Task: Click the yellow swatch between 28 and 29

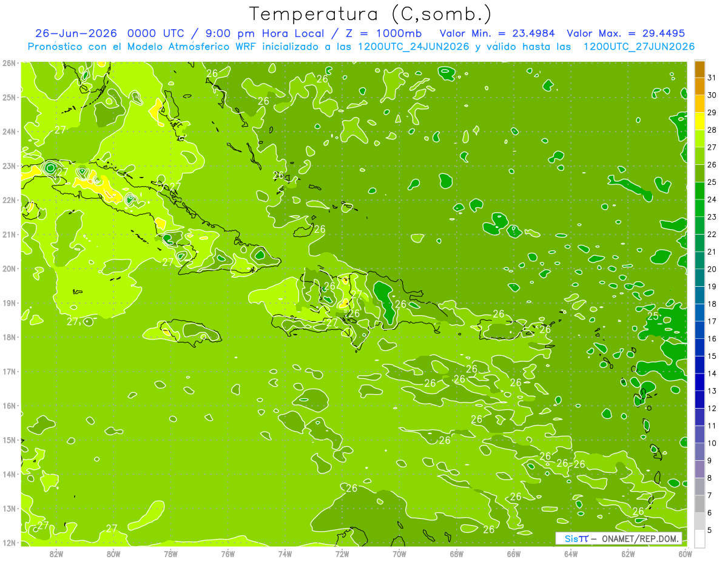Action: pos(699,121)
